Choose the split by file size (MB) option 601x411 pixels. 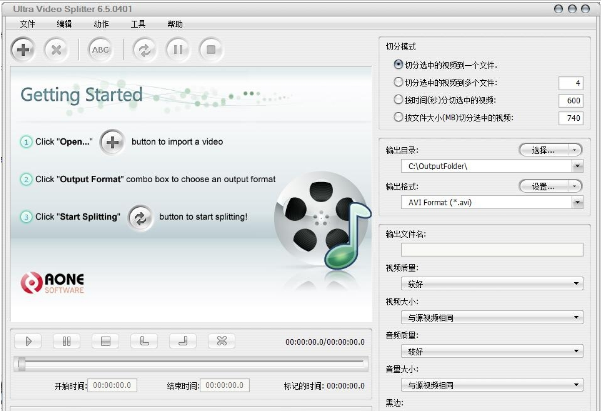(x=399, y=118)
